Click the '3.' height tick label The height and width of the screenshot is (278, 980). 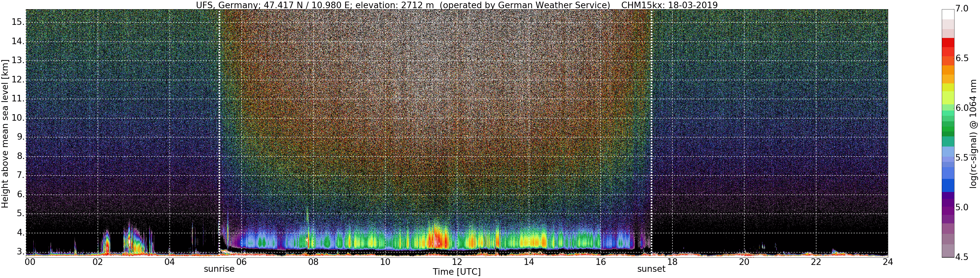tap(20, 252)
